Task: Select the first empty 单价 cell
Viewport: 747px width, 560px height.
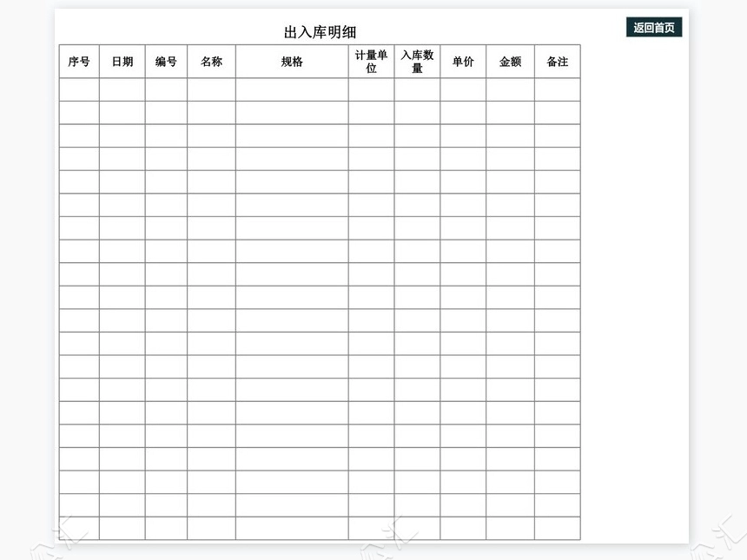Action: pos(461,88)
